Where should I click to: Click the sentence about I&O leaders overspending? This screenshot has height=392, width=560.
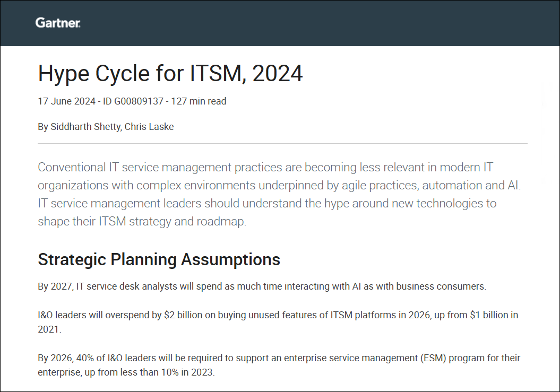[278, 315]
